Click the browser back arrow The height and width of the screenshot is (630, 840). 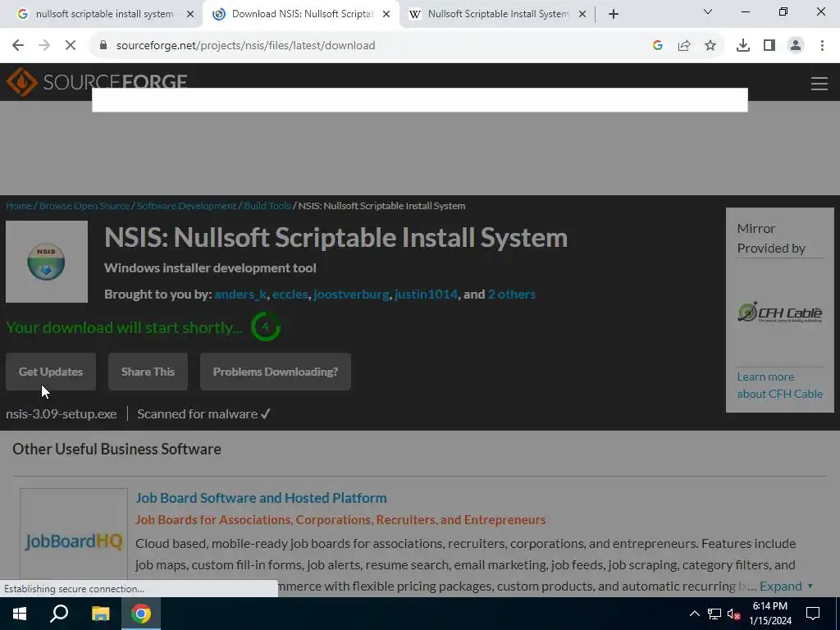tap(18, 46)
